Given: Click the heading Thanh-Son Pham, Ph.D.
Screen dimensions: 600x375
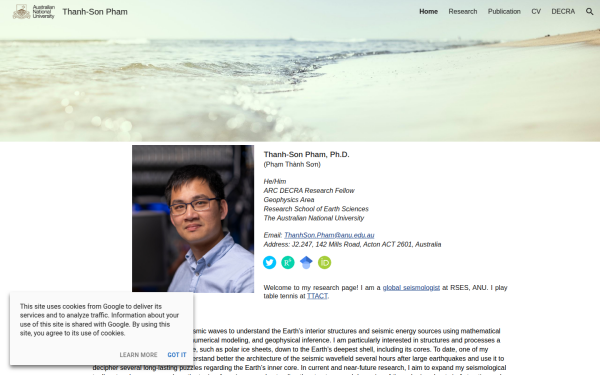Looking at the screenshot, I should 306,154.
